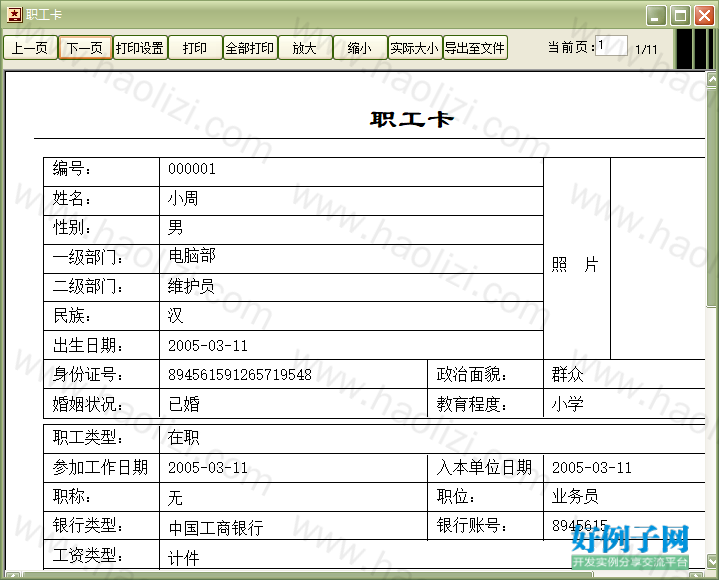Click the 姓名 field label
The width and height of the screenshot is (719, 580).
pyautogui.click(x=72, y=199)
